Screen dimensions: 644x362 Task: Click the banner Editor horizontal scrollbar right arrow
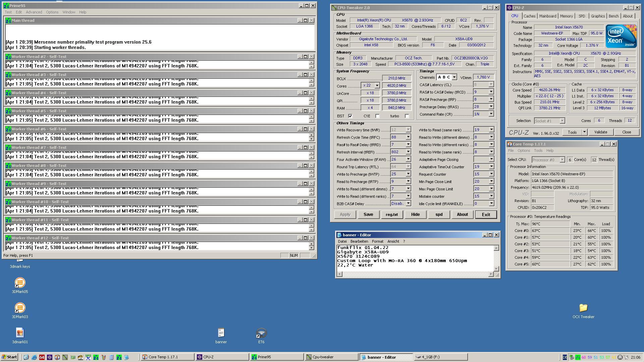tap(491, 274)
